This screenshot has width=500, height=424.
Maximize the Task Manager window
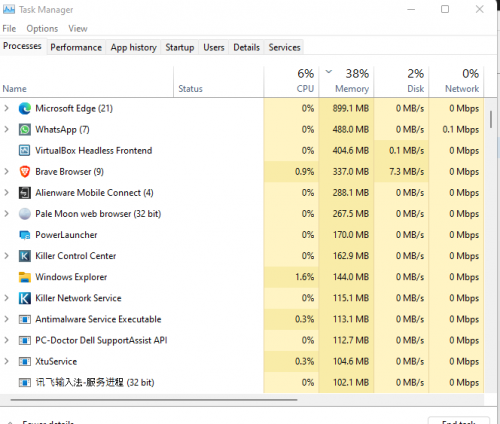(445, 9)
